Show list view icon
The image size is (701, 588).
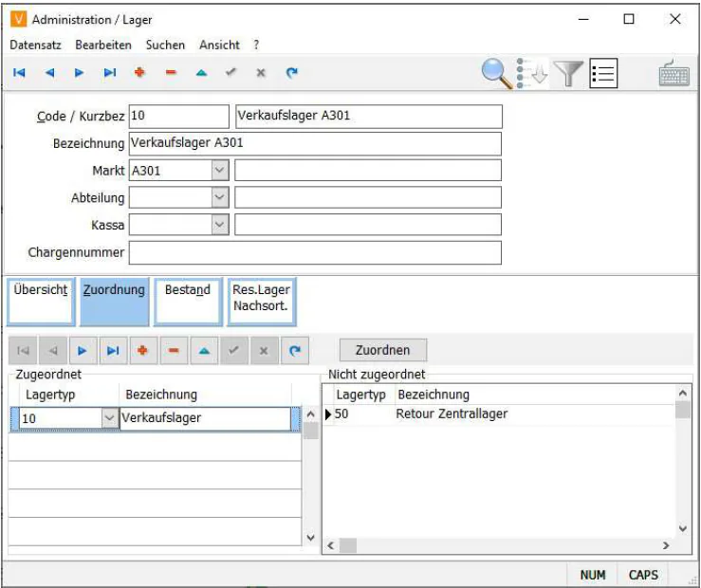[603, 73]
